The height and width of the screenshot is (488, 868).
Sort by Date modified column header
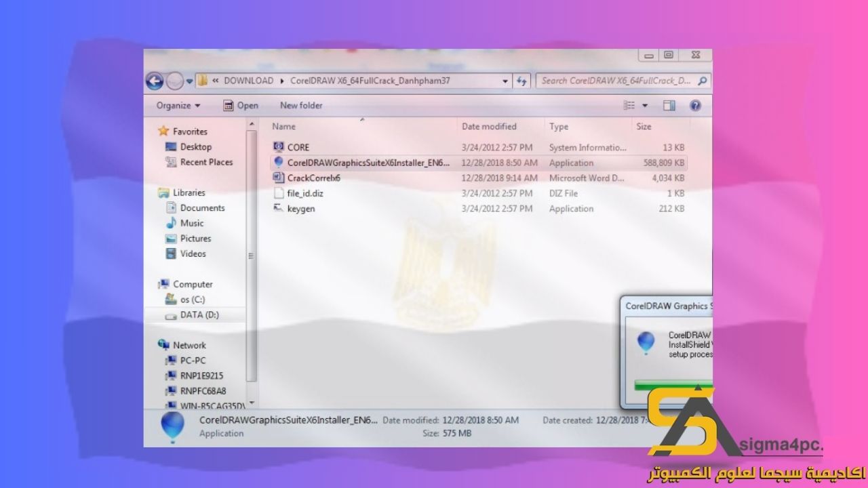(x=489, y=127)
